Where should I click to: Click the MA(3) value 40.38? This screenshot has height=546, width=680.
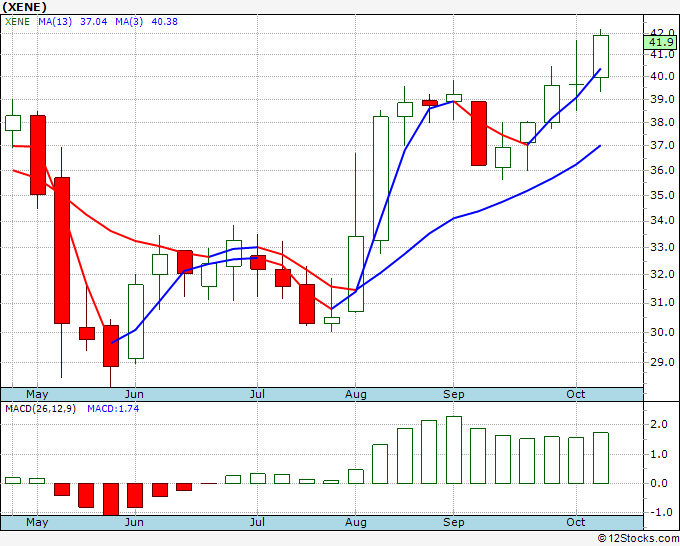(x=164, y=22)
